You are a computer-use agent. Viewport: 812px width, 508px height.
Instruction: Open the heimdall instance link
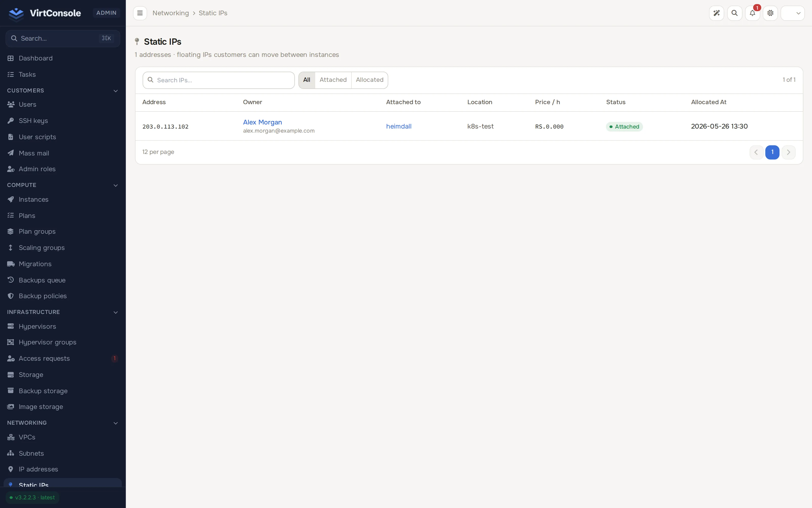tap(399, 126)
